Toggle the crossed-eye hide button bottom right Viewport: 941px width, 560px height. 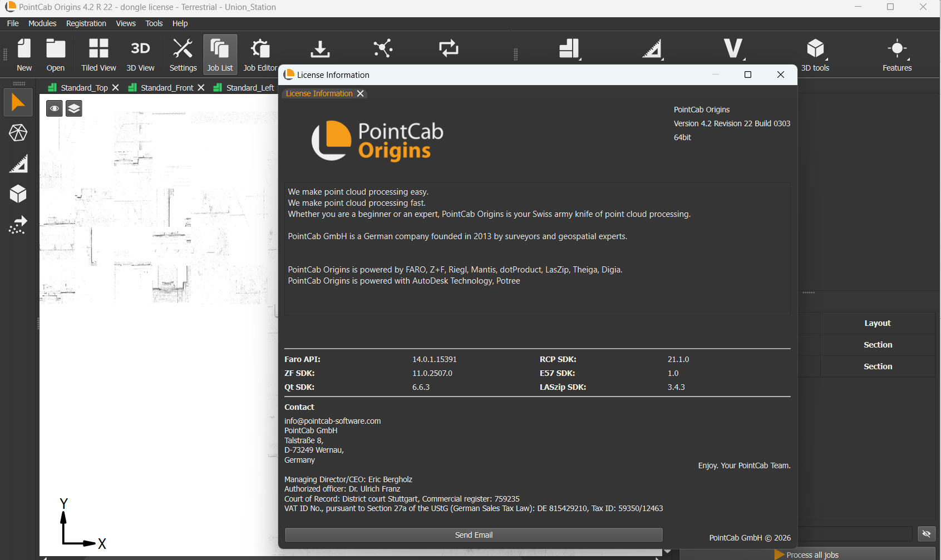point(927,534)
